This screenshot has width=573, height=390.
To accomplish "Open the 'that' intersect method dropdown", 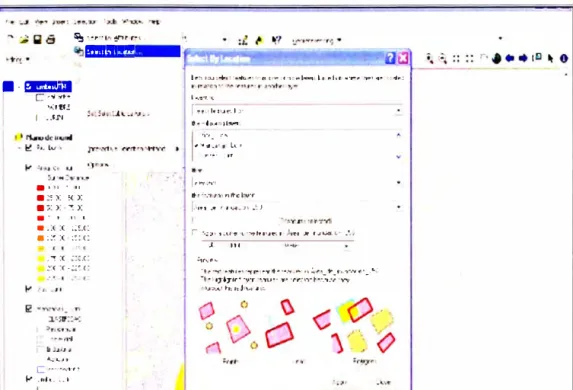I will [x=399, y=182].
